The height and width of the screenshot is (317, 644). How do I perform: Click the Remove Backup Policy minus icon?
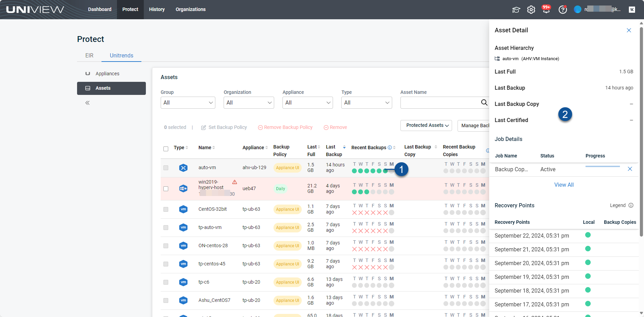pos(260,128)
